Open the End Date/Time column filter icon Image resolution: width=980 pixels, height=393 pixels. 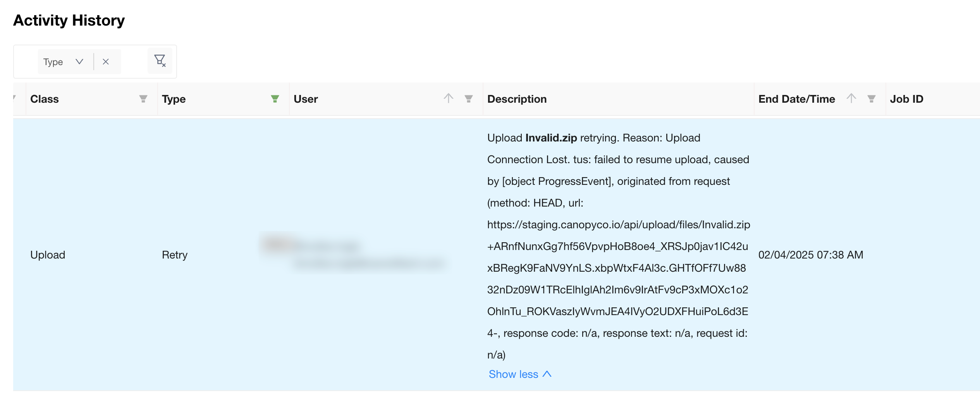(871, 99)
